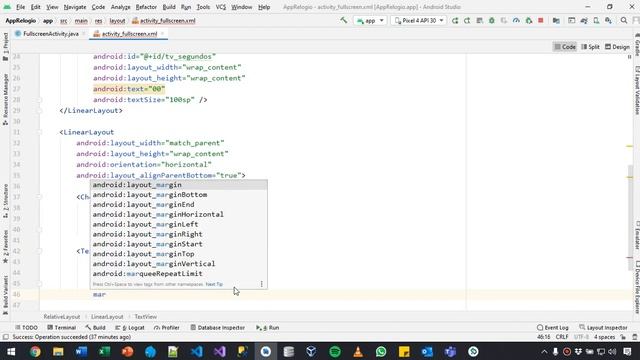Open the AVD Manager phone icon
The height and width of the screenshot is (360, 640).
[596, 20]
